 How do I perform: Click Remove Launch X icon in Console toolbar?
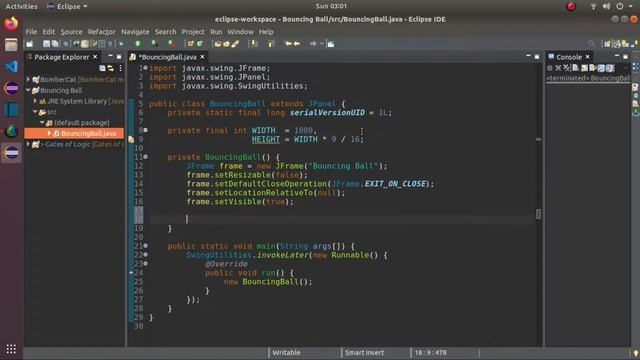tap(558, 68)
